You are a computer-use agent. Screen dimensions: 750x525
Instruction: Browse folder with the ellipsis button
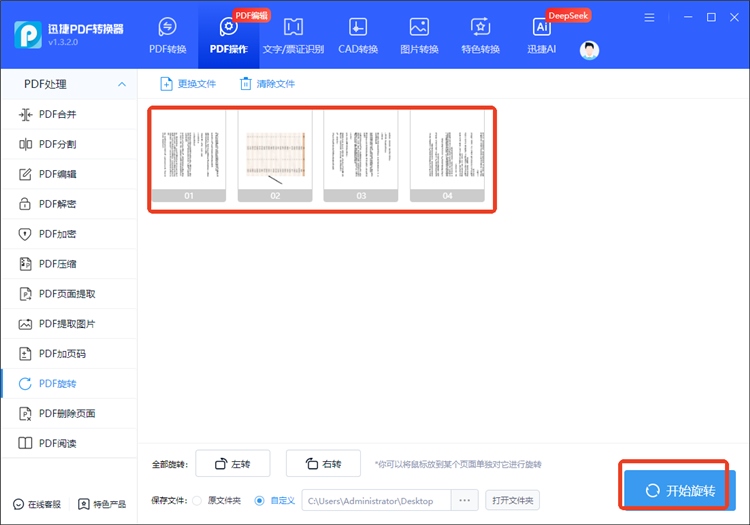[x=464, y=501]
